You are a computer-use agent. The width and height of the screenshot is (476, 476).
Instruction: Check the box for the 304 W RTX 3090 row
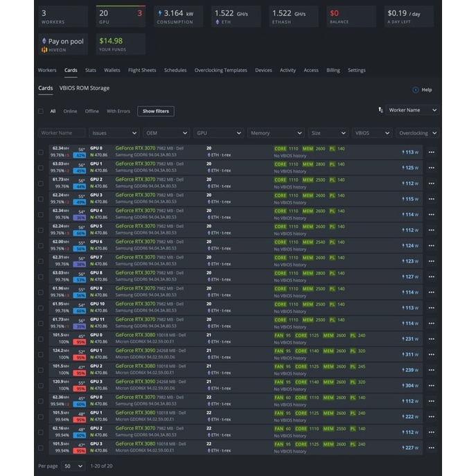point(41,385)
